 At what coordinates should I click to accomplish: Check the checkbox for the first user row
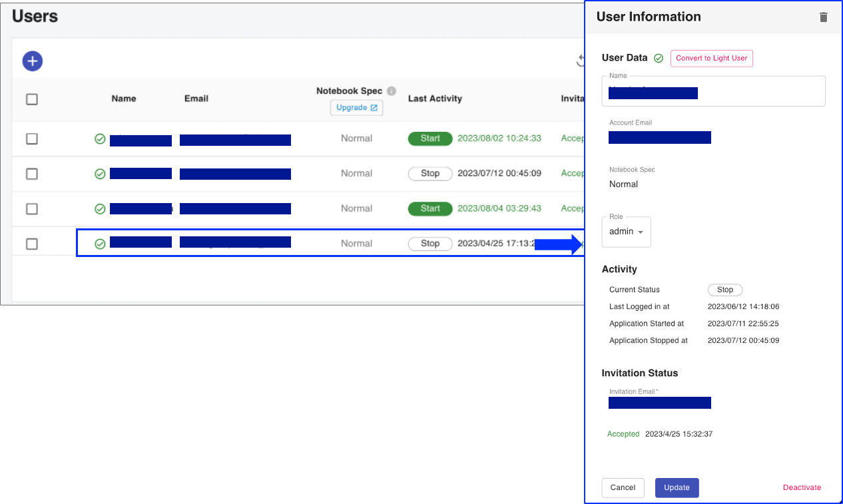(32, 139)
